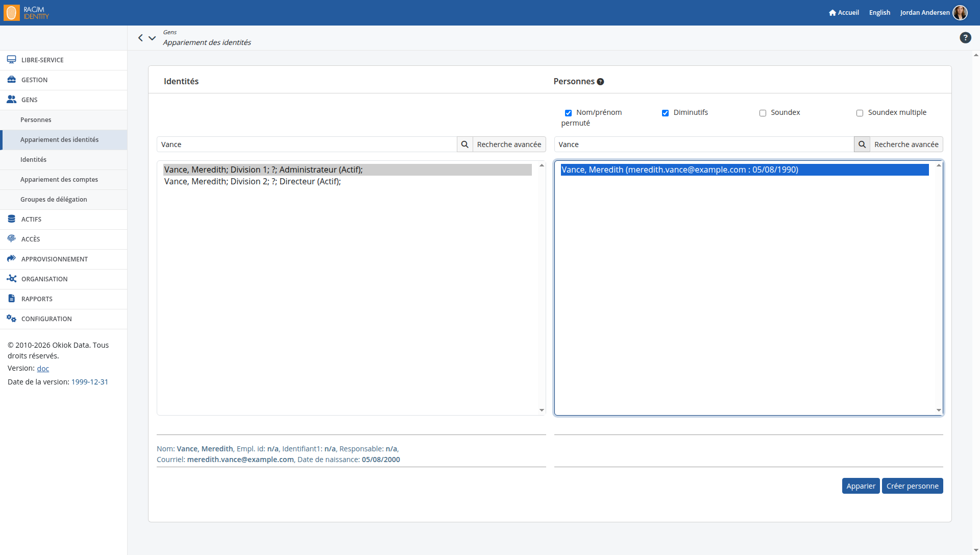Enable the Soundex checkbox

(763, 113)
